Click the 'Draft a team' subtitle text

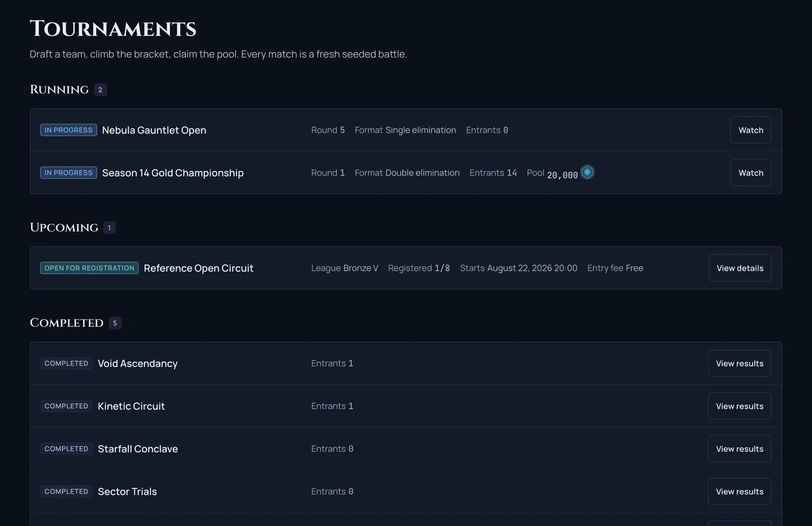pos(218,54)
